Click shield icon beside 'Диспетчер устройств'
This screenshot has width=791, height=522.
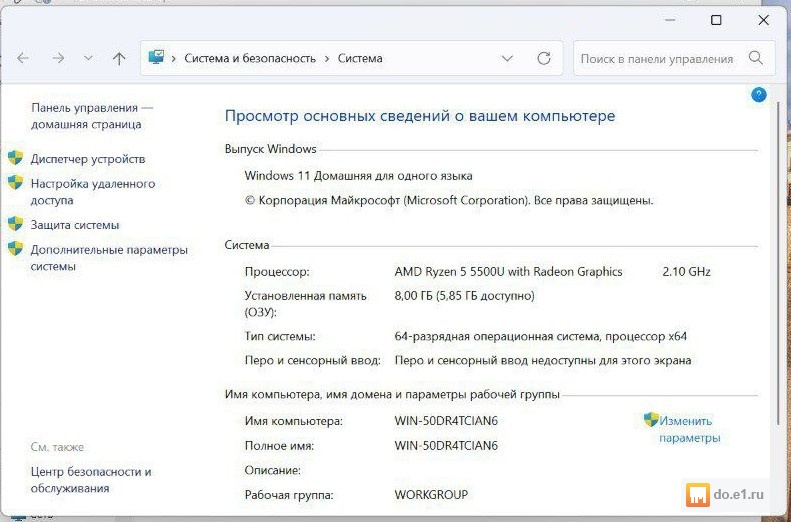click(x=16, y=158)
